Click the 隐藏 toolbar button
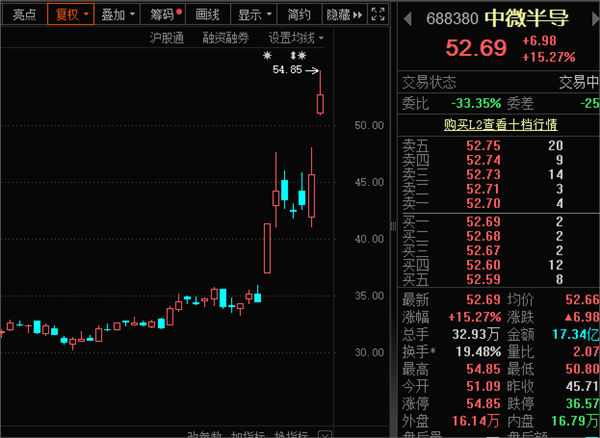Image resolution: width=600 pixels, height=438 pixels. pos(339,14)
